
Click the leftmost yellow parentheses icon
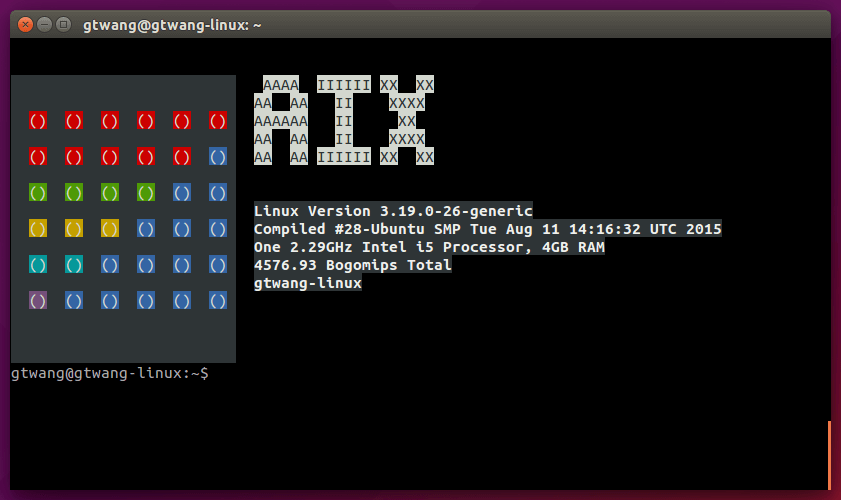(x=38, y=228)
